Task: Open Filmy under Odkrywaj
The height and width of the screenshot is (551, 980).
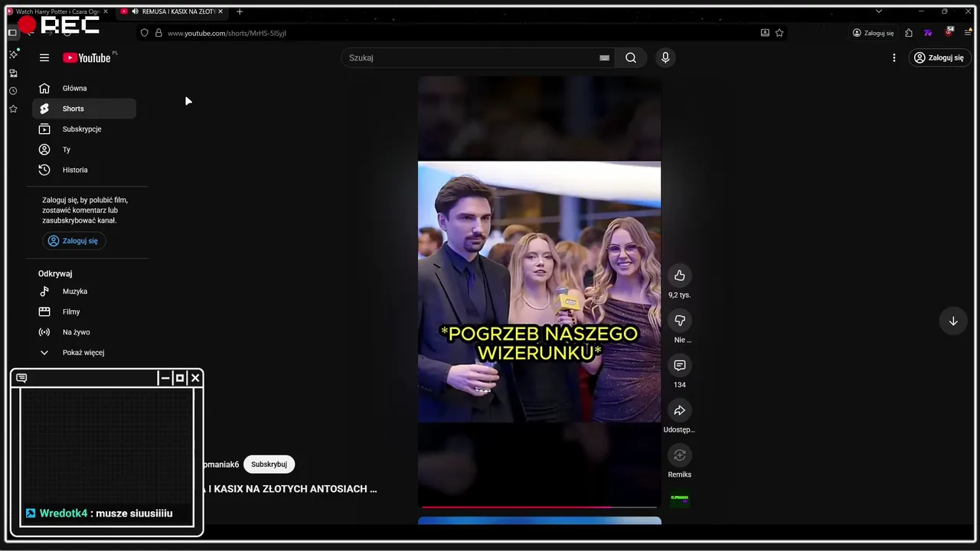Action: click(84, 311)
